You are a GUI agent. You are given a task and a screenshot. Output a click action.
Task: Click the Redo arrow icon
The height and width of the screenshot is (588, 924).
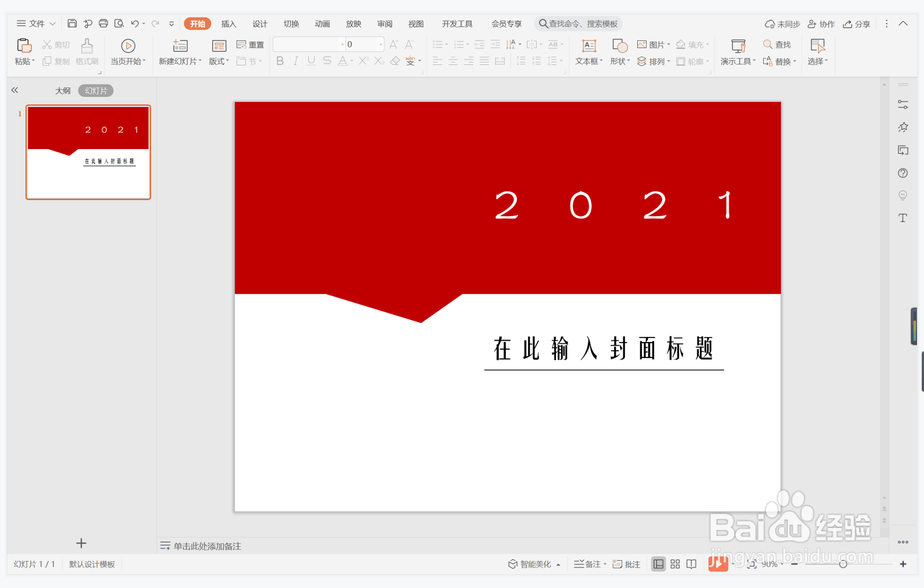click(x=155, y=24)
